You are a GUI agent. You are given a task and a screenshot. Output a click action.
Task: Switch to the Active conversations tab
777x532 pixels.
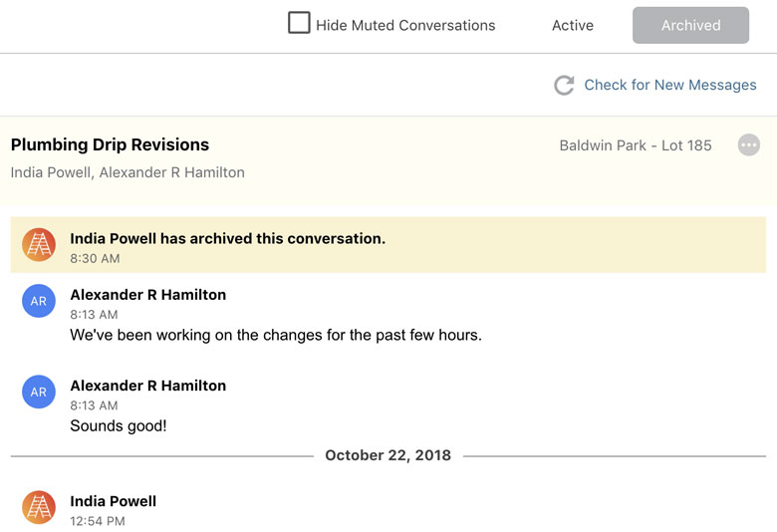pyautogui.click(x=573, y=26)
